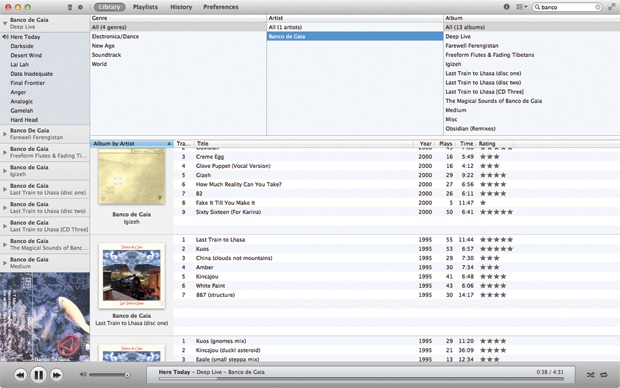Viewport: 620px width, 388px height.
Task: Expand Medium album in sidebar
Action: [5, 263]
